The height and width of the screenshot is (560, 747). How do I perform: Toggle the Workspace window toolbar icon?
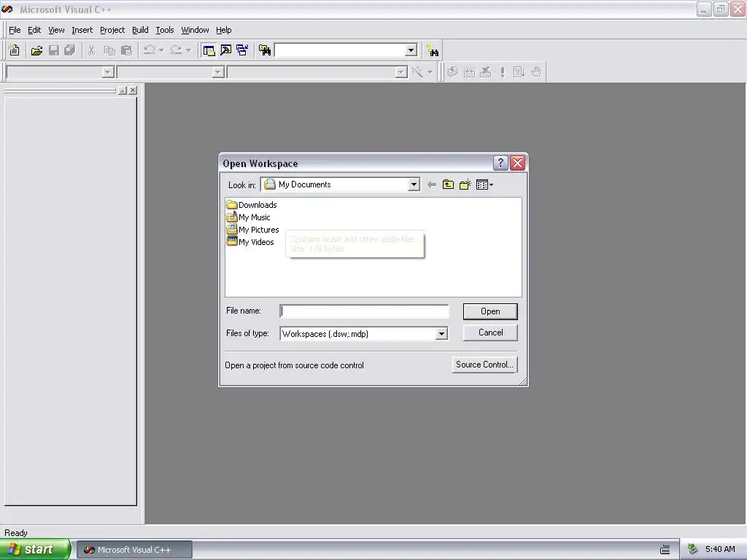point(209,50)
